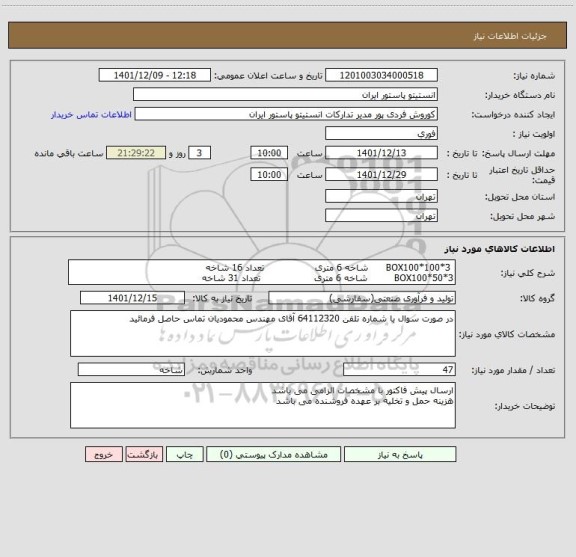Image resolution: width=576 pixels, height=557 pixels.
Task: Click the 'چاپ' print button
Action: [184, 454]
